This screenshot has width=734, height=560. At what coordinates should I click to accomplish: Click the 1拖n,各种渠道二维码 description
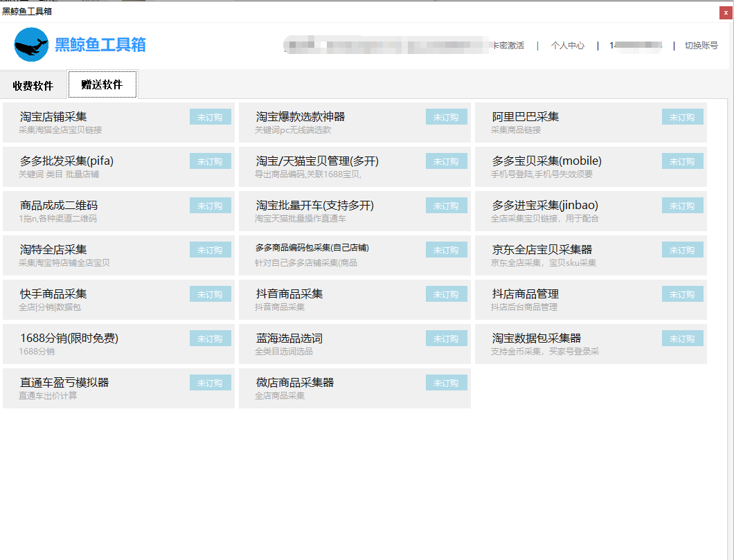pos(58,219)
